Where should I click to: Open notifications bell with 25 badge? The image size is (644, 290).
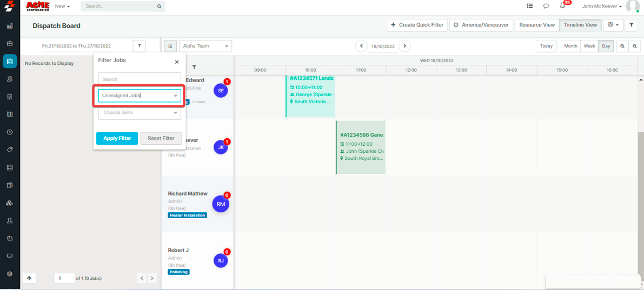pyautogui.click(x=563, y=6)
